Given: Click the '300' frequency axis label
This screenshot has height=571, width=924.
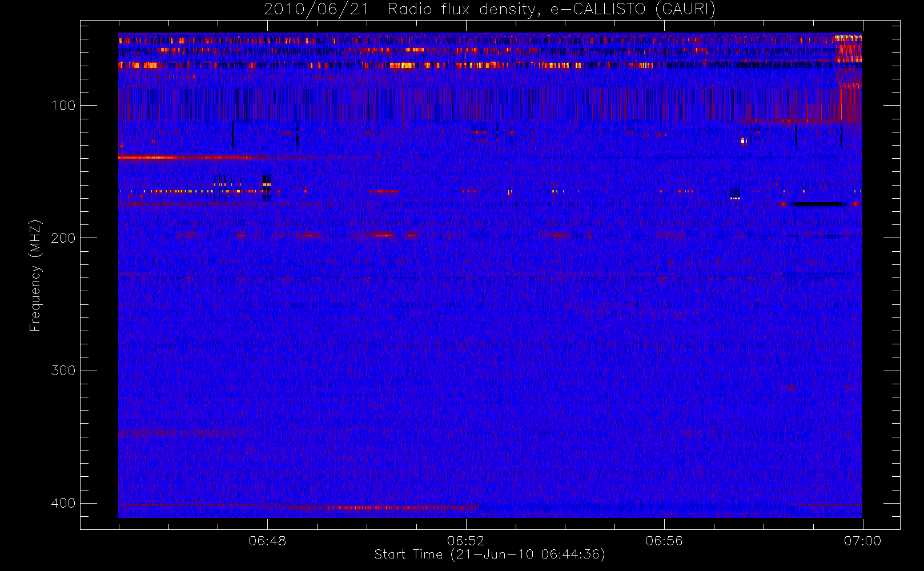Looking at the screenshot, I should [x=63, y=371].
